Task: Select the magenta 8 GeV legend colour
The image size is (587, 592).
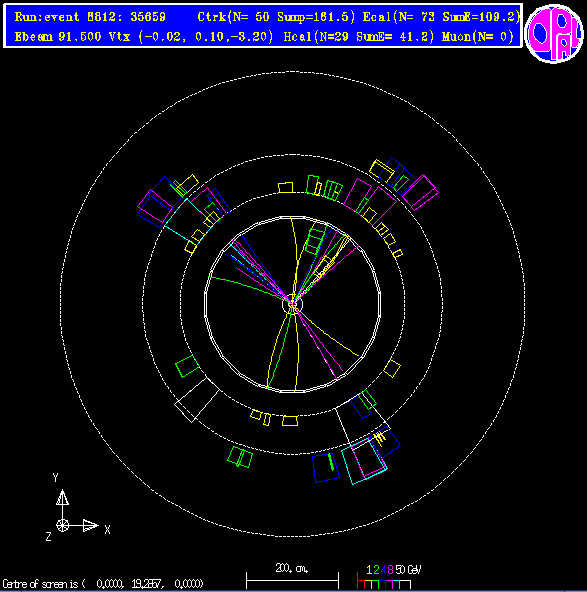Action: [390, 570]
